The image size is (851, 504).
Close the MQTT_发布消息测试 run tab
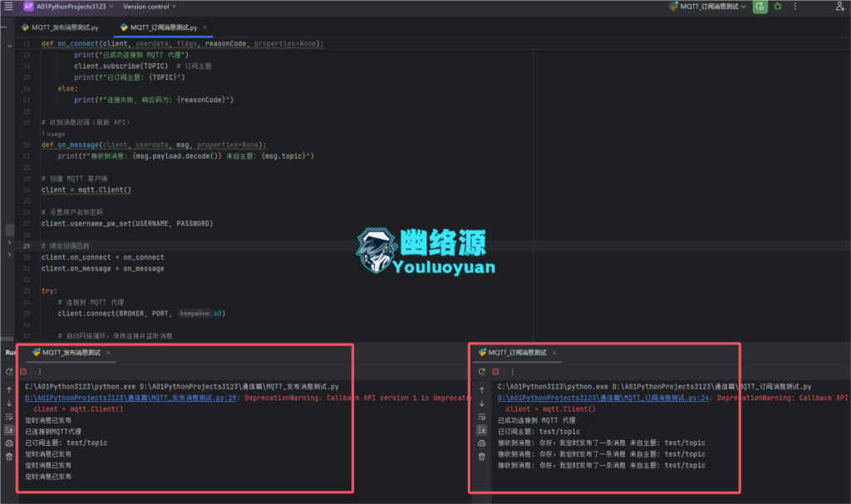(109, 353)
